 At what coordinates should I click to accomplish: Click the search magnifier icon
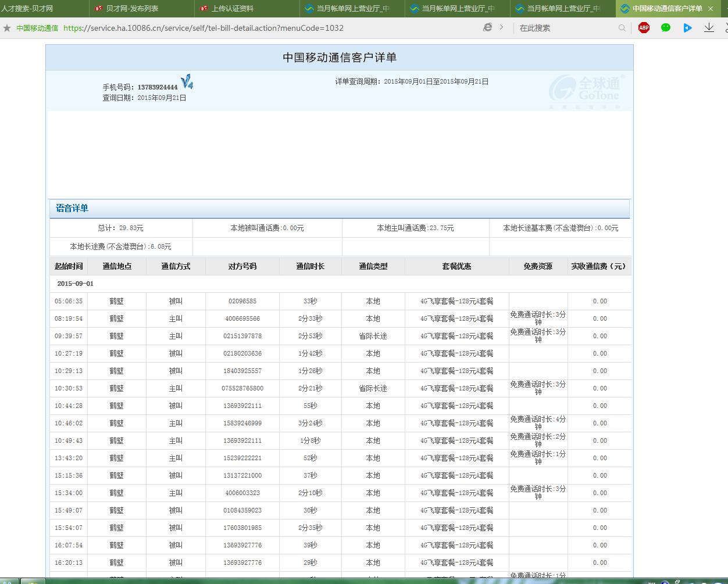pyautogui.click(x=622, y=28)
